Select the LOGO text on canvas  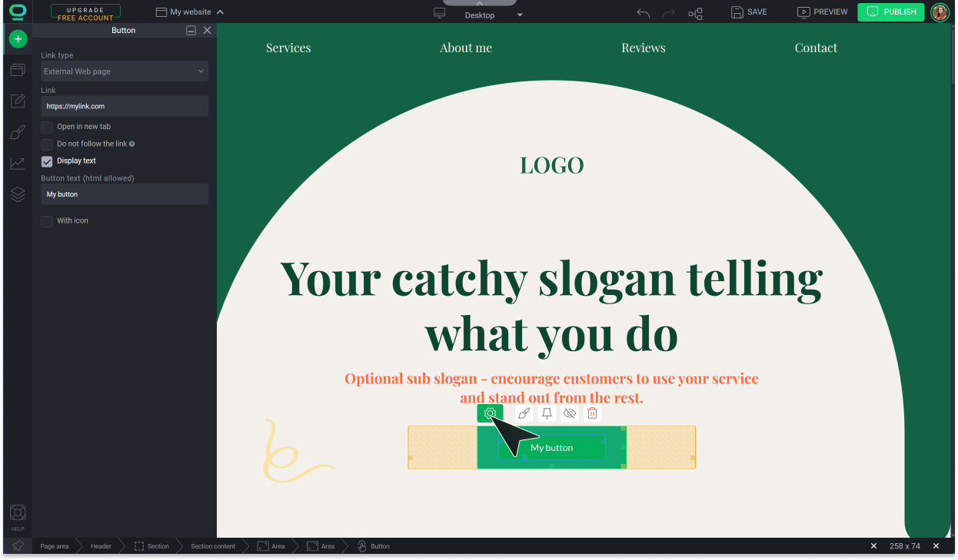pyautogui.click(x=552, y=165)
